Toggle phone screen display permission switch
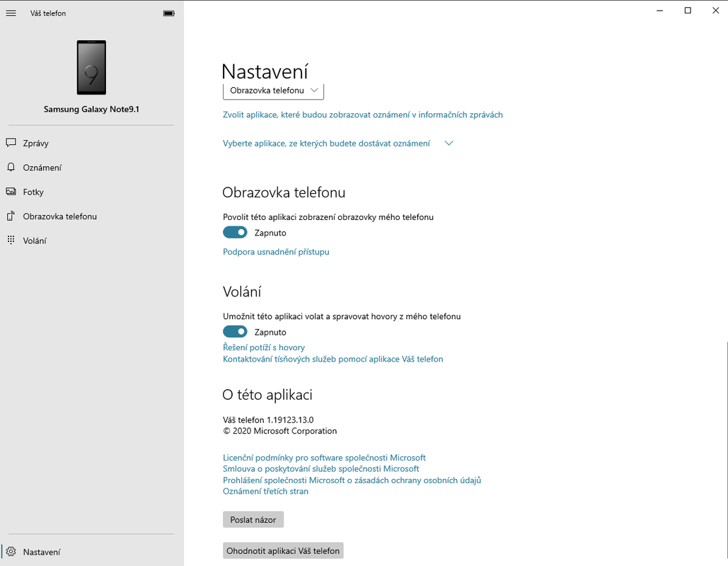Image resolution: width=728 pixels, height=566 pixels. coord(235,232)
